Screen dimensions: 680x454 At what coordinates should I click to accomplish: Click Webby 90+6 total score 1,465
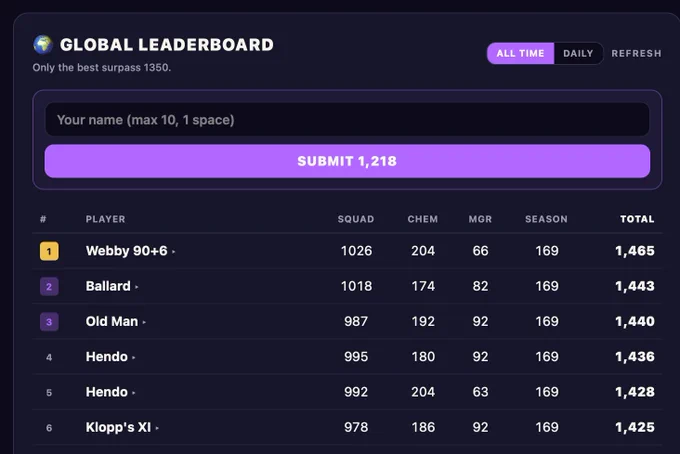point(635,251)
